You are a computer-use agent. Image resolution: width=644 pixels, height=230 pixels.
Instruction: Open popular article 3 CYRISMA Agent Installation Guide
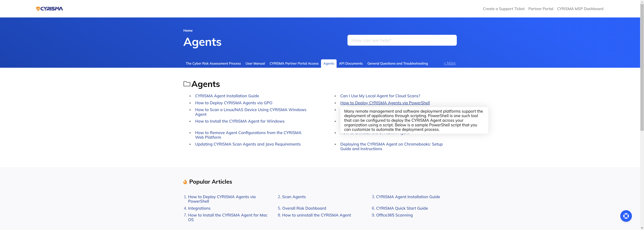pos(408,197)
